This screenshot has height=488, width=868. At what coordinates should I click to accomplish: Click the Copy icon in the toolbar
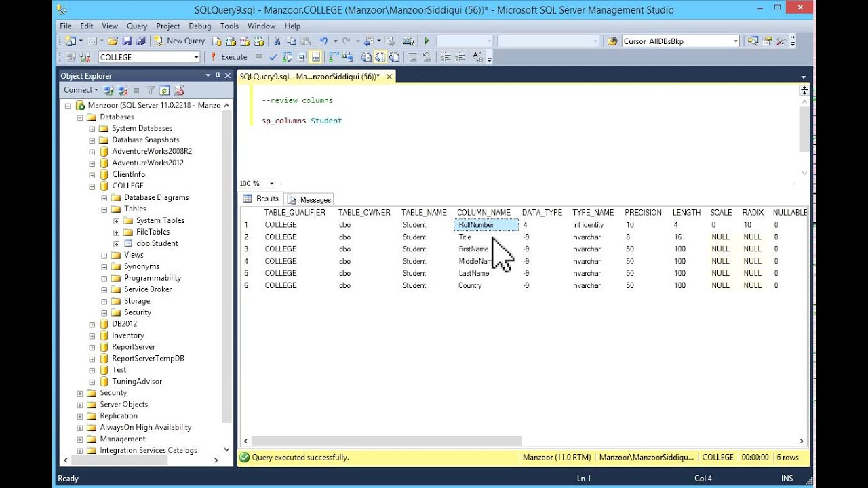click(x=291, y=41)
